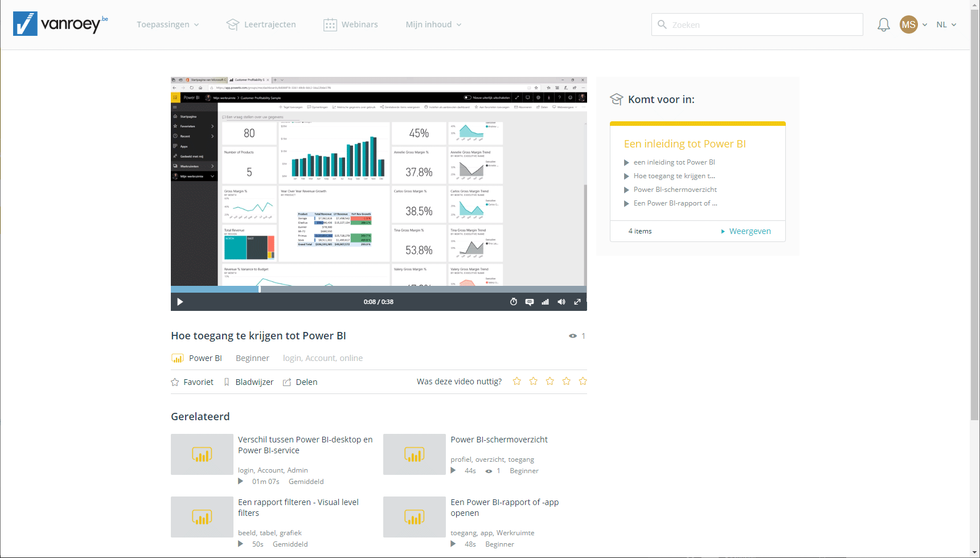Screen dimensions: 980x558
Task: Click the view count eye icon
Action: [x=573, y=336]
